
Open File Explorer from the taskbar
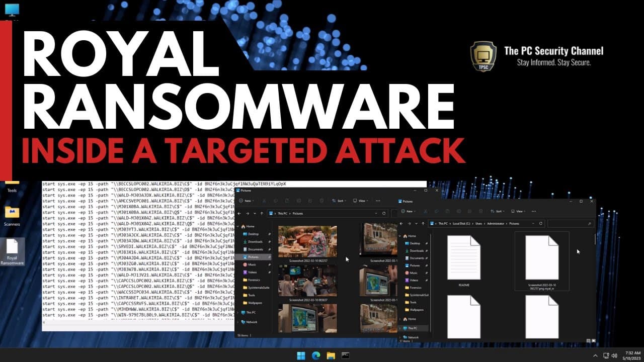(331, 355)
